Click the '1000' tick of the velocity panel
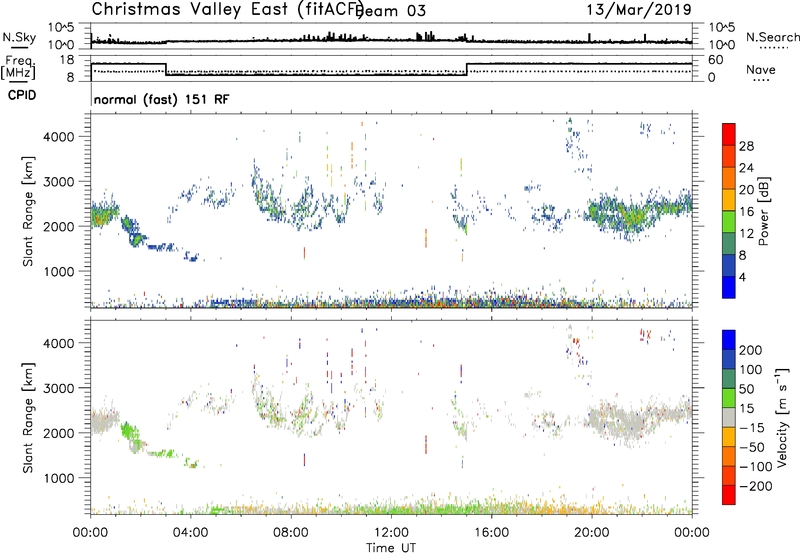800x554 pixels. 59,478
